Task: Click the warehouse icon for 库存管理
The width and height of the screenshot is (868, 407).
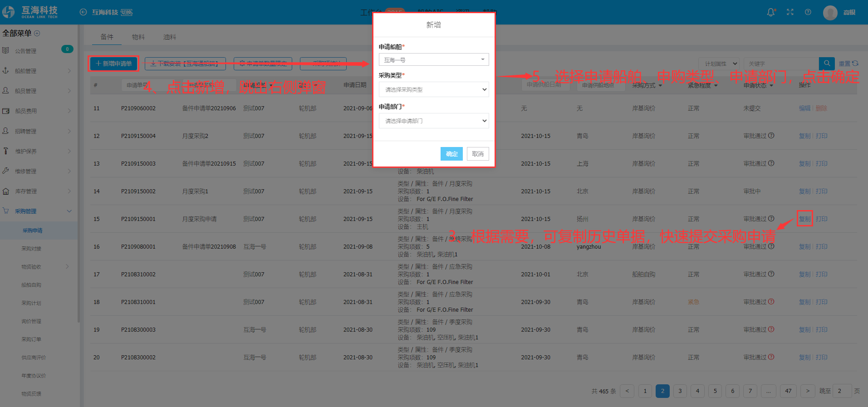Action: pos(5,191)
